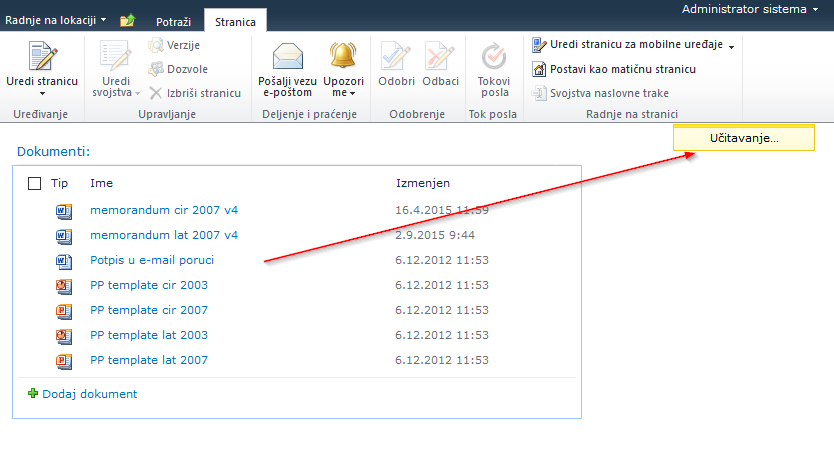Click PowerPoint icon beside PP template cir 2003
The image size is (834, 450).
tap(64, 285)
